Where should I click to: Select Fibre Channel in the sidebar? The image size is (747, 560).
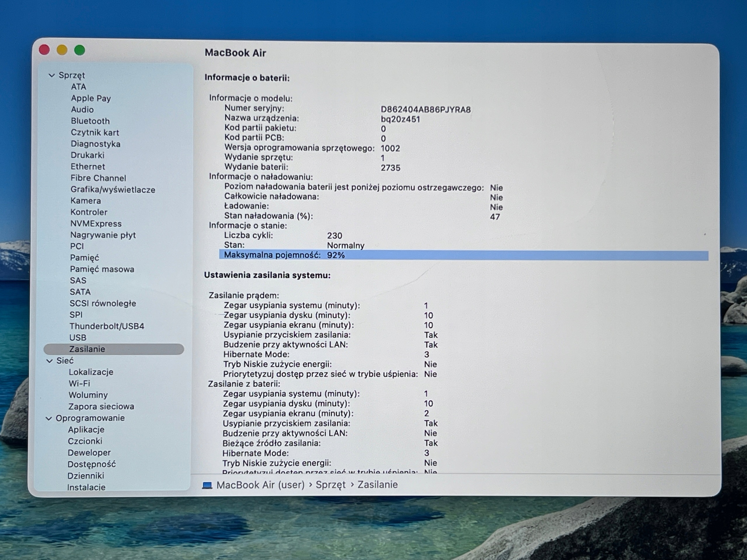98,178
